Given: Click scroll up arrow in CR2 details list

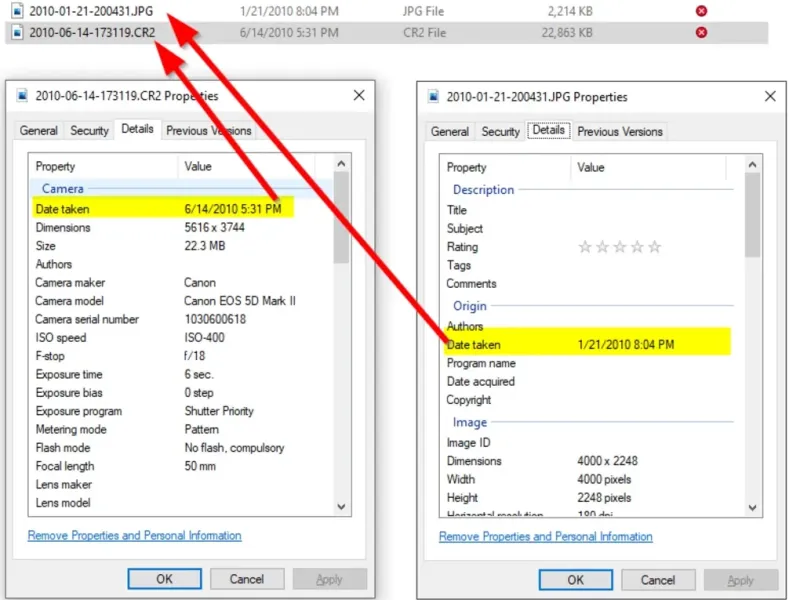Looking at the screenshot, I should click(341, 164).
